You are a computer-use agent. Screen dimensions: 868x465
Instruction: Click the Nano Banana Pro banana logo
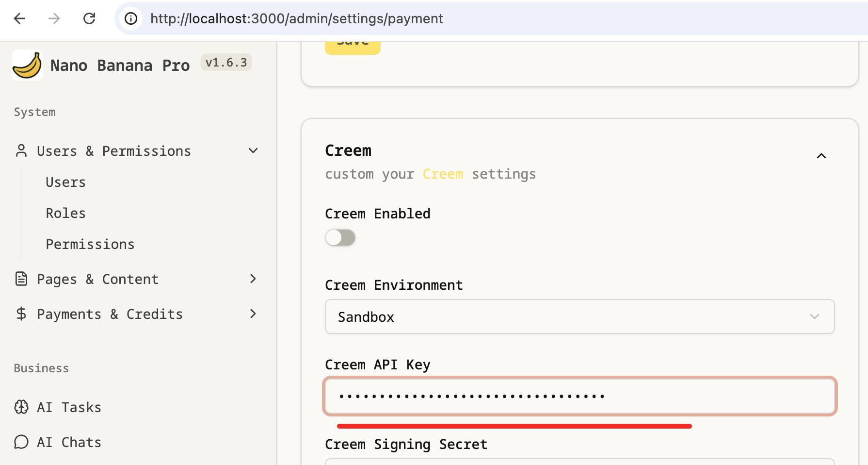pyautogui.click(x=27, y=65)
